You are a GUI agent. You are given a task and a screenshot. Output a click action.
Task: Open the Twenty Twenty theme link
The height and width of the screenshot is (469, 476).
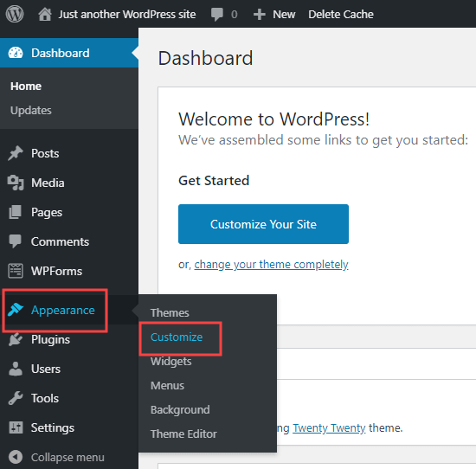(329, 428)
